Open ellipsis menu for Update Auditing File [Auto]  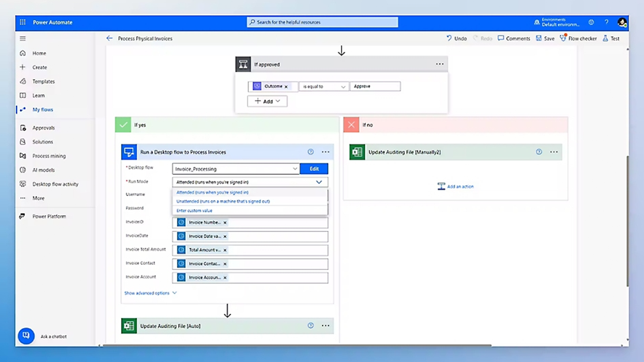pyautogui.click(x=325, y=325)
